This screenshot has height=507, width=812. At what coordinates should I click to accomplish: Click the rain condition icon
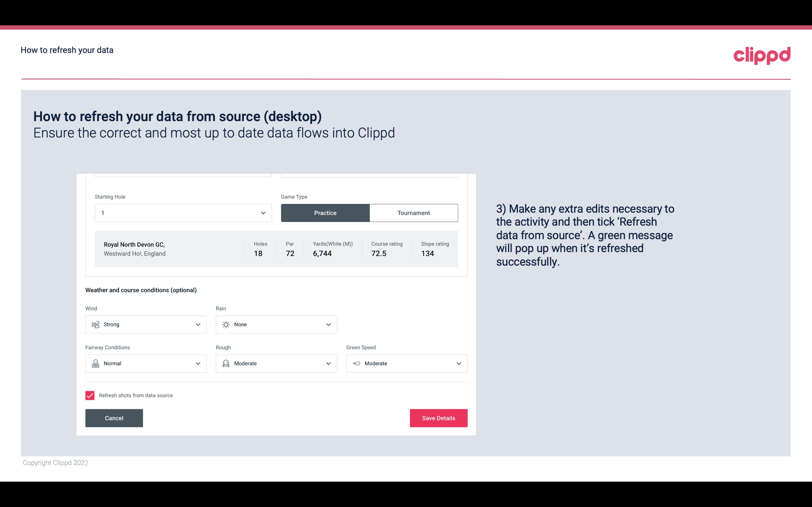point(226,324)
